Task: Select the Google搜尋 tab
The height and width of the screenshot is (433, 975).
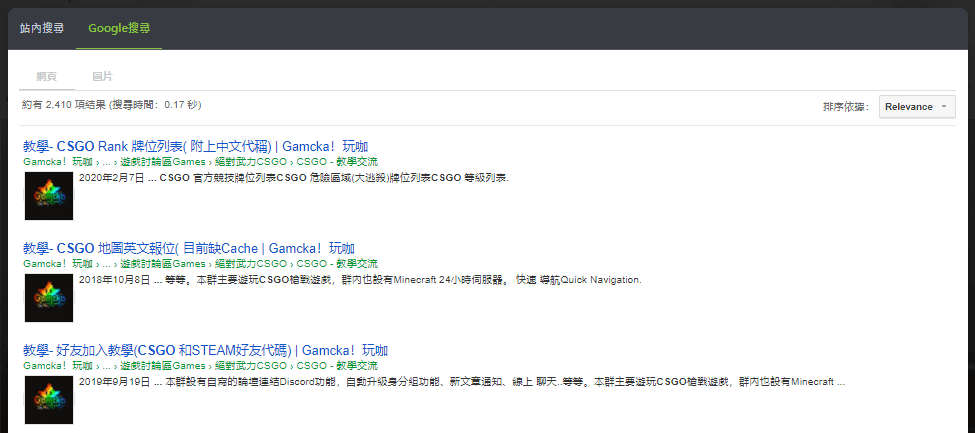Action: pyautogui.click(x=119, y=29)
